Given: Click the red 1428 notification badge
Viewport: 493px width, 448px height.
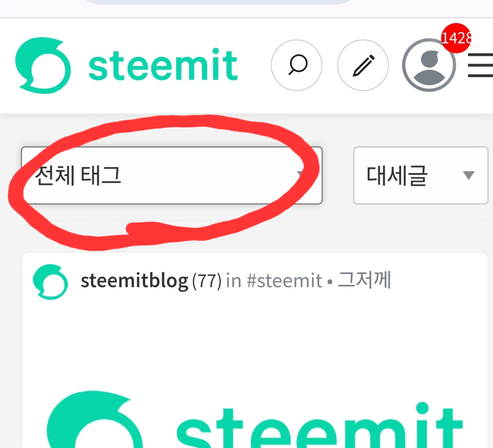Looking at the screenshot, I should point(456,38).
